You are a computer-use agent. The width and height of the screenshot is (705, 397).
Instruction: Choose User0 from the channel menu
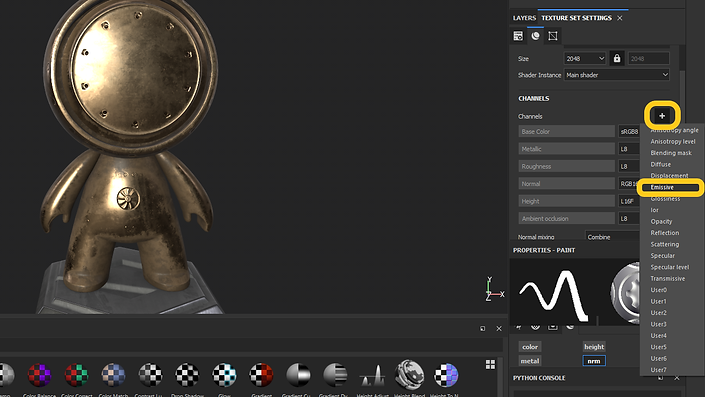point(659,290)
